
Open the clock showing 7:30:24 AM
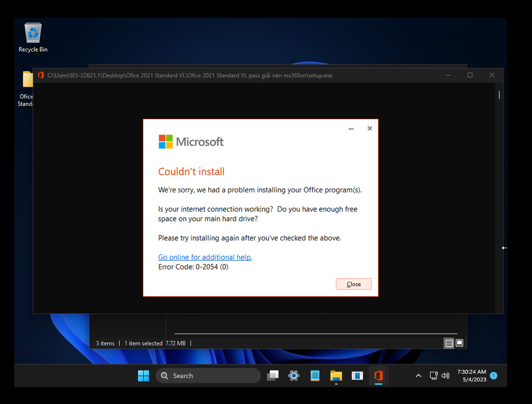471,376
